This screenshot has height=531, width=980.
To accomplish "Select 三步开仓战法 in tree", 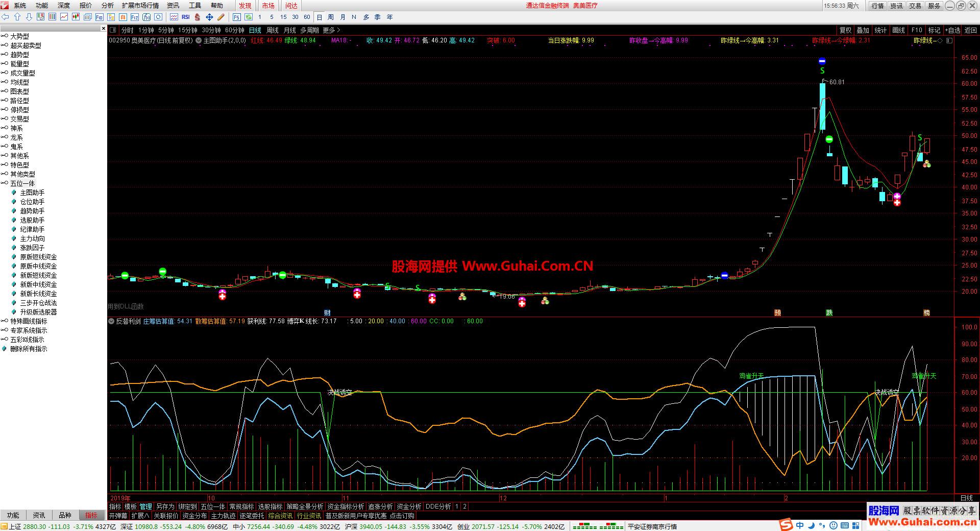I will [38, 303].
